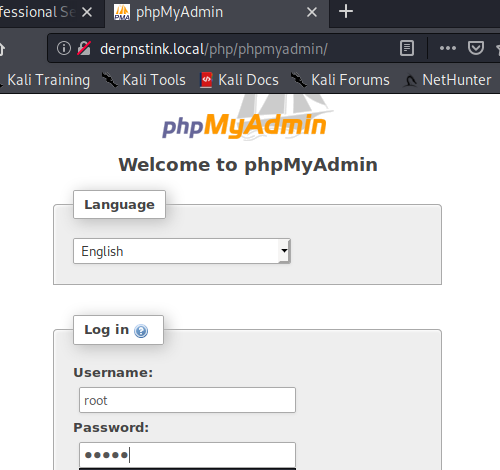The image size is (500, 470).
Task: Click the language dropdown arrow
Action: (x=284, y=251)
